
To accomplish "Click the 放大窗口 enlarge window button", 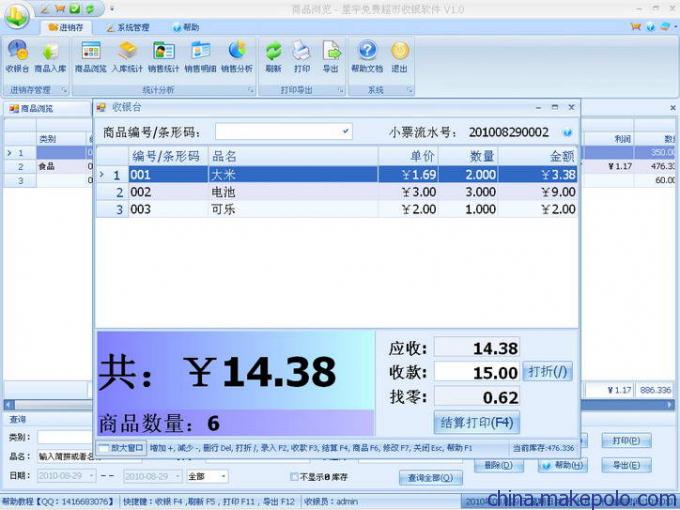I will (x=121, y=448).
